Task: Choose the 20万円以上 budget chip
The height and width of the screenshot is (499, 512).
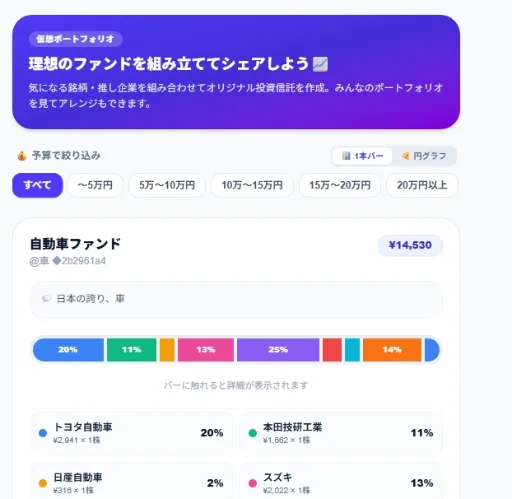Action: coord(422,185)
